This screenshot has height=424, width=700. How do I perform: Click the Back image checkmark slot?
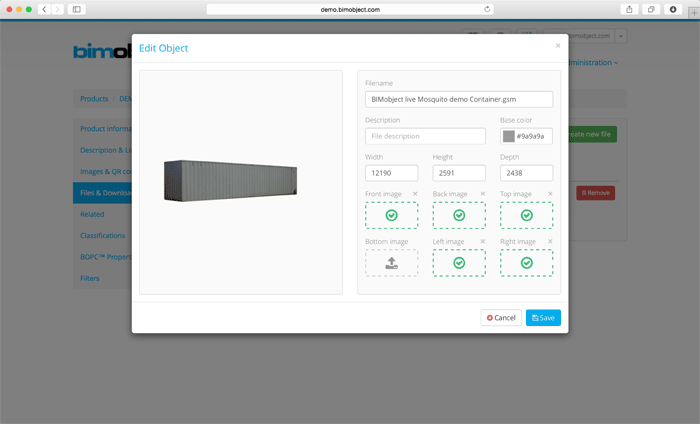point(459,215)
